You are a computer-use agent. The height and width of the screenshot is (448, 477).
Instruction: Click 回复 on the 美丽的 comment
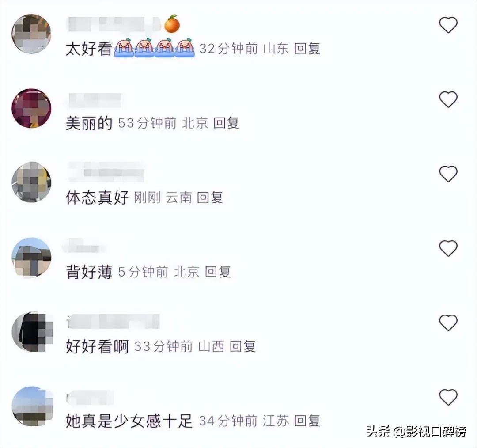[226, 123]
